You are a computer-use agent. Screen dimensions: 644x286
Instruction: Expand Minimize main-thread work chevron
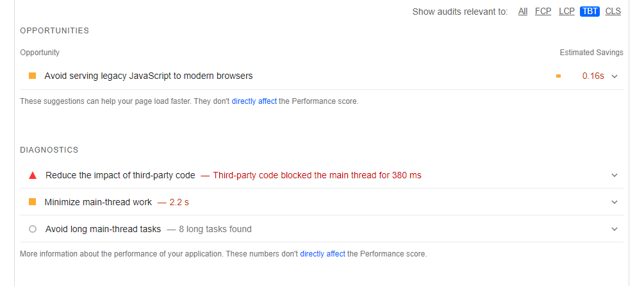[x=615, y=202]
